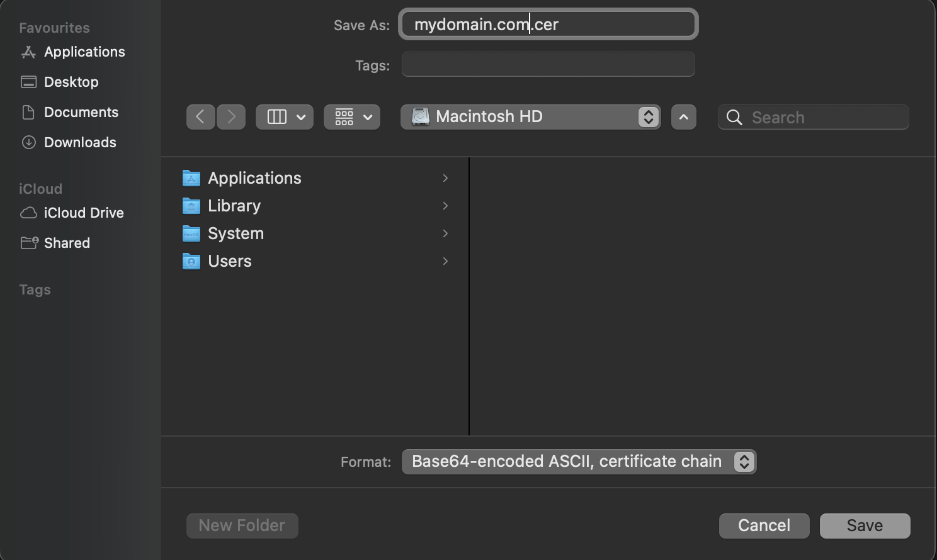The width and height of the screenshot is (937, 560).
Task: Open the Desktop location from the sidebar
Action: pos(71,82)
